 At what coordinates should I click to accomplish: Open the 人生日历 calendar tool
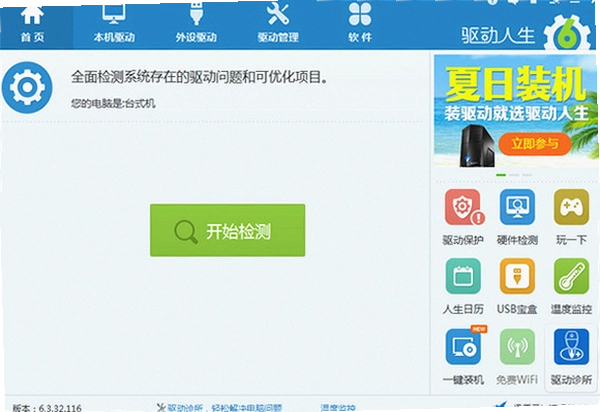463,286
